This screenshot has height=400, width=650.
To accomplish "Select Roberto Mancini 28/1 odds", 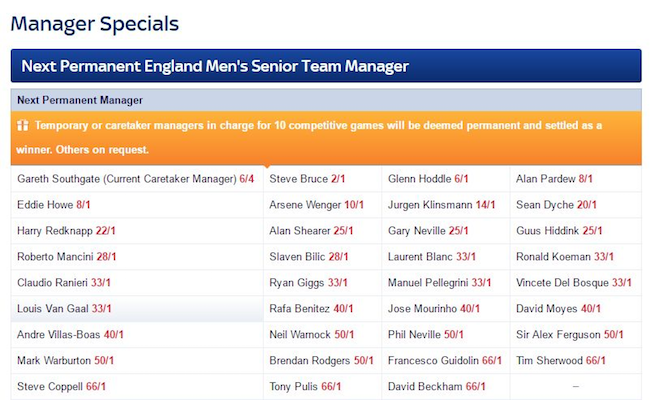I will pos(137,257).
